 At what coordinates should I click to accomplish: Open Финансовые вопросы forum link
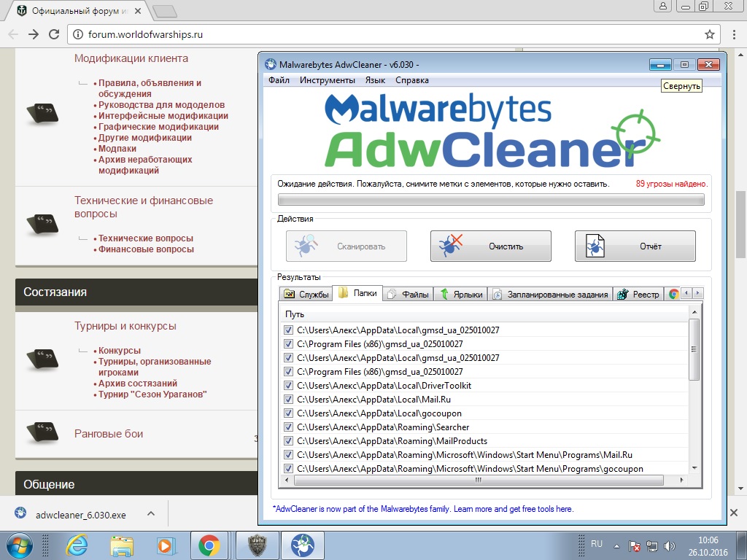pos(146,249)
